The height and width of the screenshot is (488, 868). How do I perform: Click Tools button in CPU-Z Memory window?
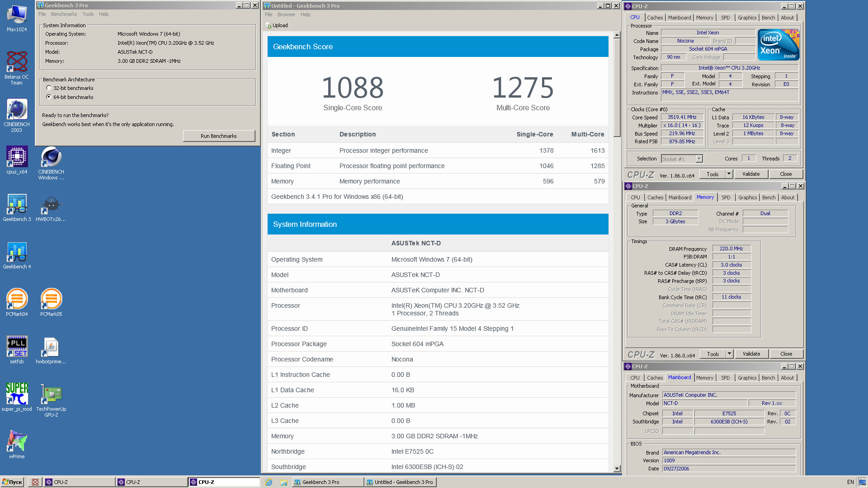click(x=713, y=354)
